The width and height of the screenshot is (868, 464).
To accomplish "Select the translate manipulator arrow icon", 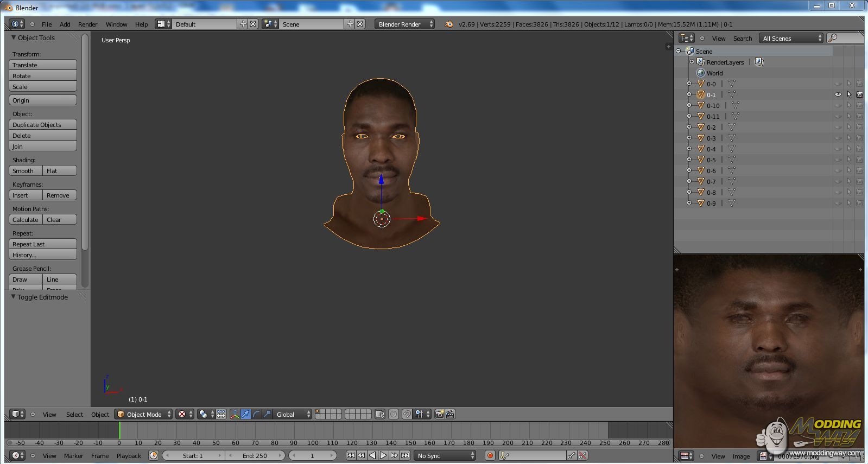I will [x=245, y=415].
